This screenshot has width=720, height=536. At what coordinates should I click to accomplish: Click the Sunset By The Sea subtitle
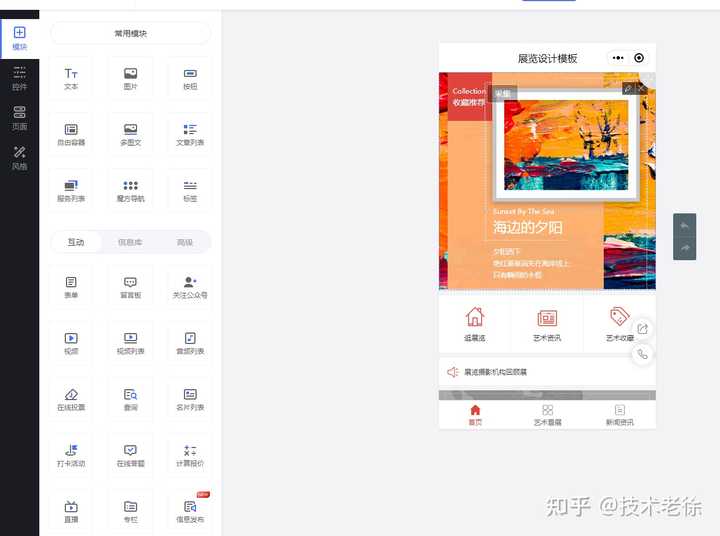pyautogui.click(x=523, y=212)
